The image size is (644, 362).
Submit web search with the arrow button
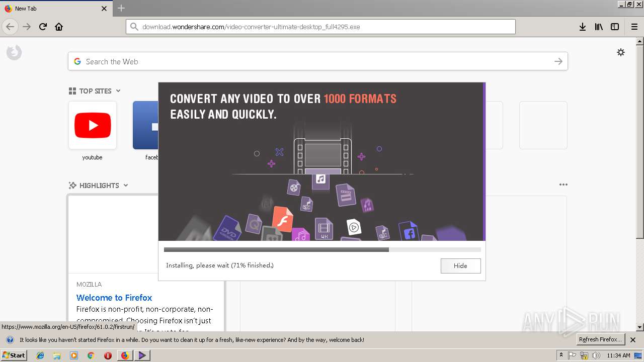(x=558, y=61)
